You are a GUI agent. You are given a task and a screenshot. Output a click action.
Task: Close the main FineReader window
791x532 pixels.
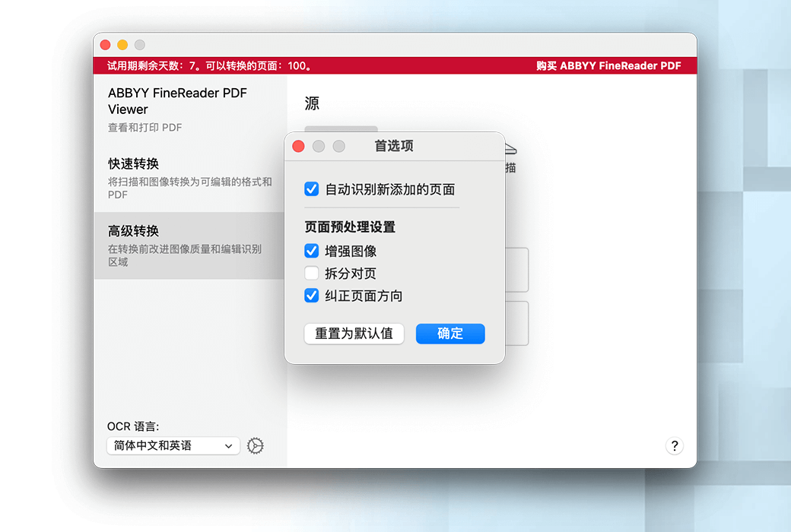106,45
